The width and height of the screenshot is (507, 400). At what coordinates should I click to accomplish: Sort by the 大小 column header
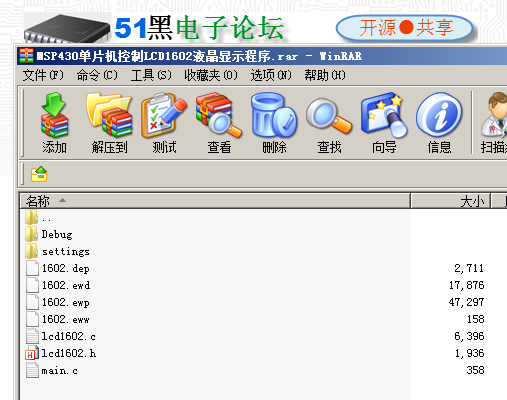point(451,201)
